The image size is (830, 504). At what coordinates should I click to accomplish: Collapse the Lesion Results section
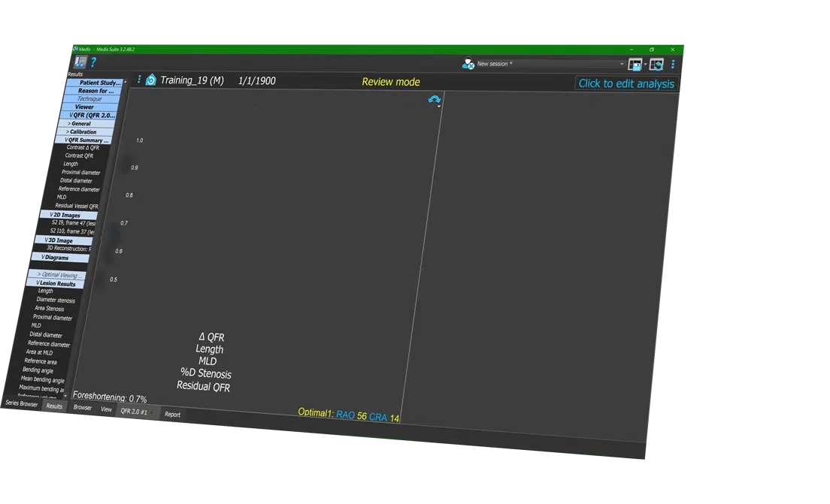(x=38, y=283)
